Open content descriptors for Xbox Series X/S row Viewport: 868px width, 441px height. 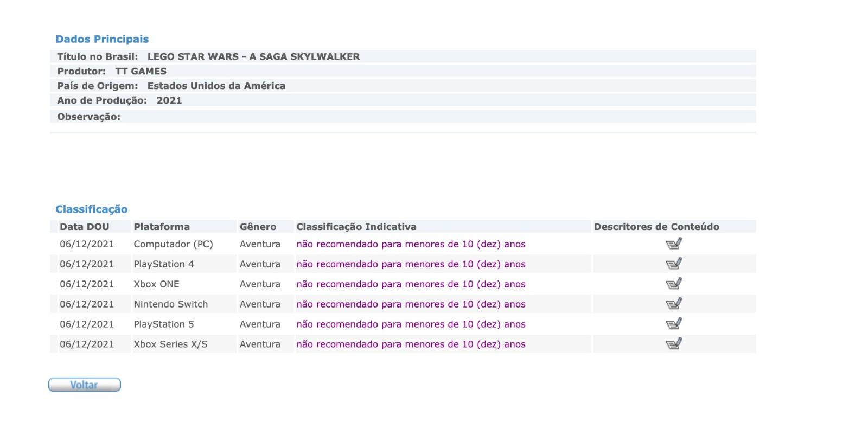tap(674, 344)
